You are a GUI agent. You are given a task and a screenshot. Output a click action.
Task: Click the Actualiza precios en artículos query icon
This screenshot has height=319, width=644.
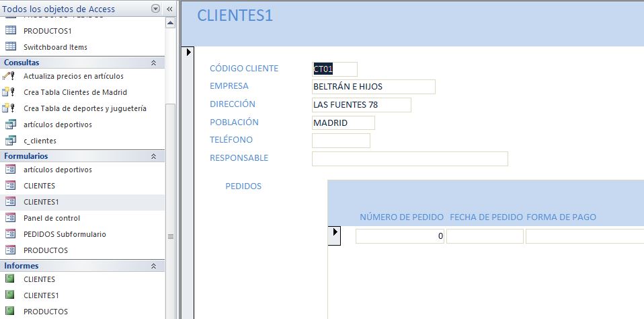tap(8, 76)
